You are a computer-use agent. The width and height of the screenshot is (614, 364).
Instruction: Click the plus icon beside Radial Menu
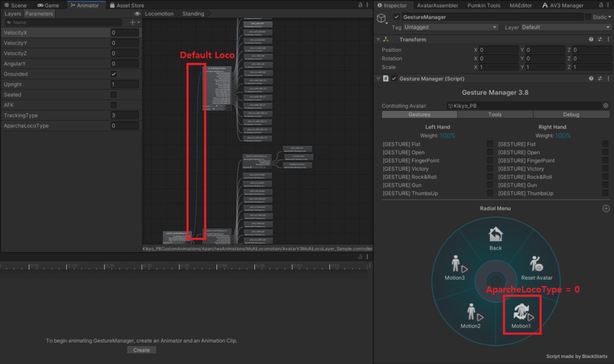coord(605,208)
